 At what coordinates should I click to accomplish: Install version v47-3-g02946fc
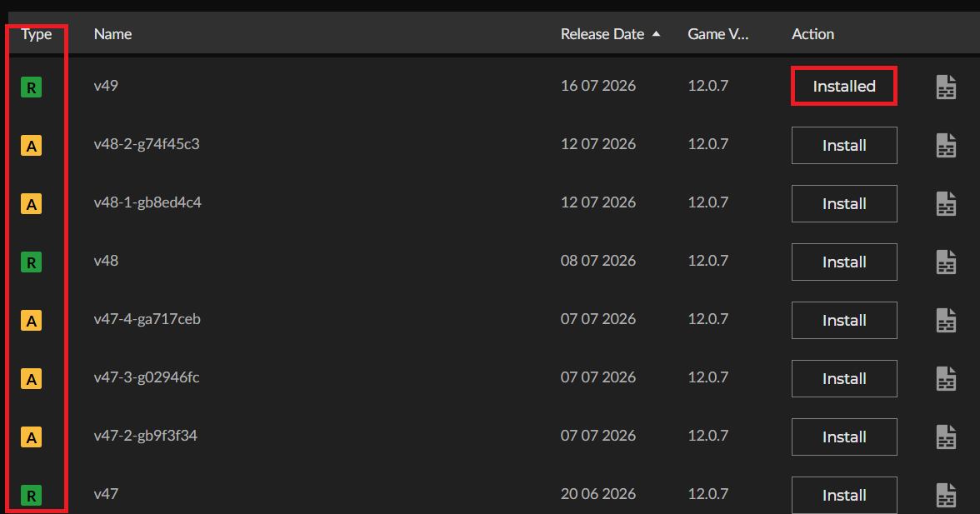coord(843,378)
